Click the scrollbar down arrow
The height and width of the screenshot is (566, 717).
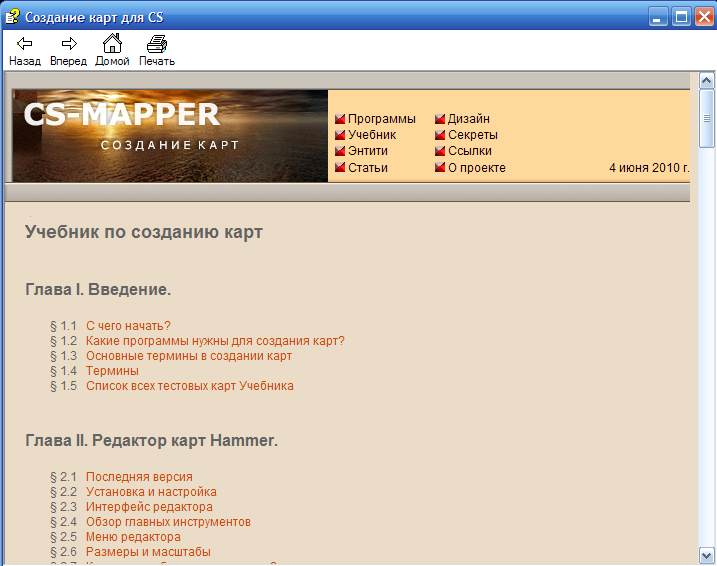(706, 556)
